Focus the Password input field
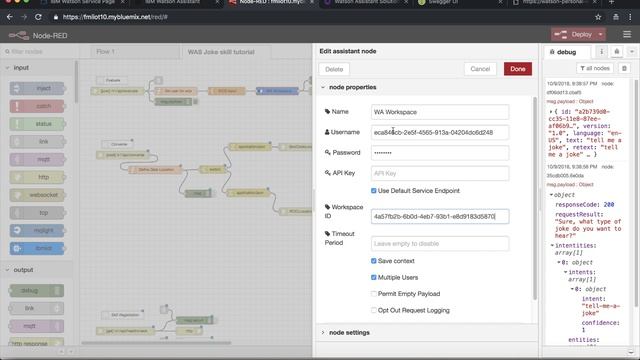Screen dimensions: 640x360 [440, 153]
